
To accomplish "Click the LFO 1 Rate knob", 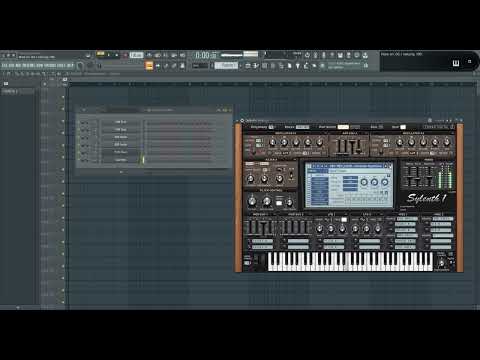I will tap(319, 228).
